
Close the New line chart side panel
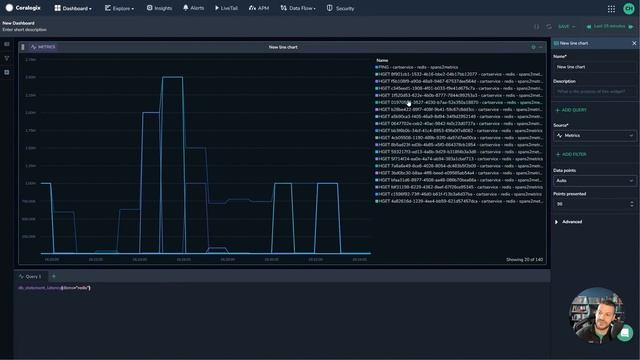tap(634, 43)
